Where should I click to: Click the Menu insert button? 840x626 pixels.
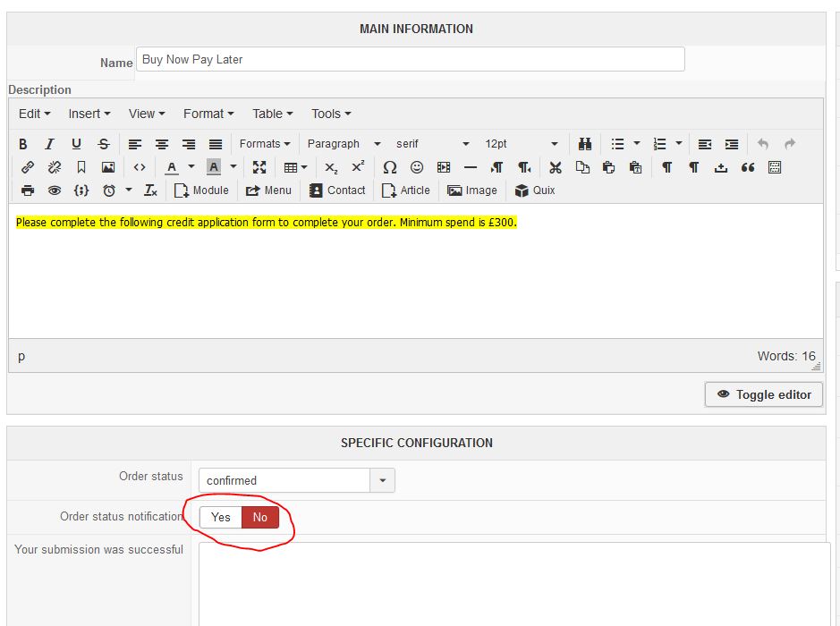click(x=268, y=190)
